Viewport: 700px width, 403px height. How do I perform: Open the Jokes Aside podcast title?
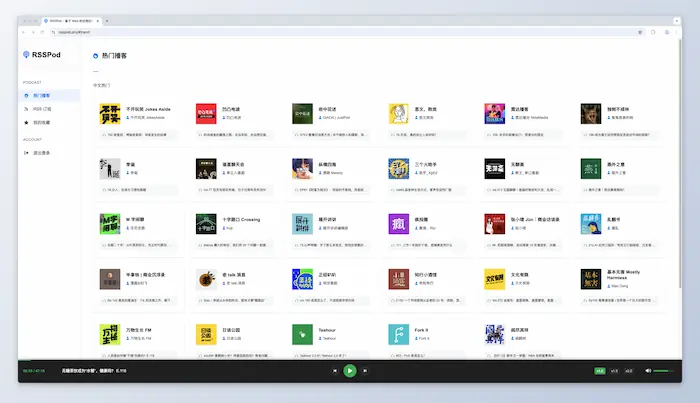148,109
